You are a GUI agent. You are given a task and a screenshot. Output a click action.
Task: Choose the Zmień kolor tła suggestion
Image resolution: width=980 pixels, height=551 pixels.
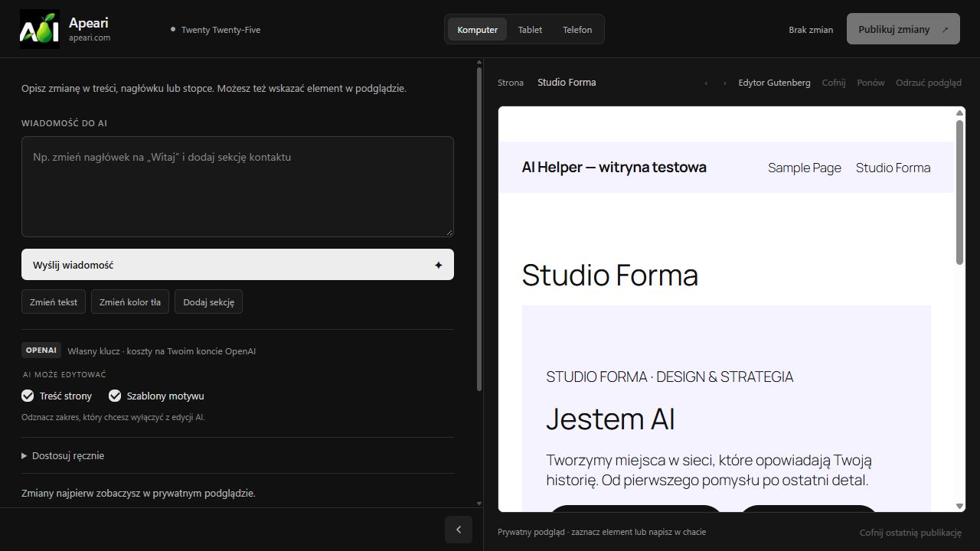click(130, 302)
